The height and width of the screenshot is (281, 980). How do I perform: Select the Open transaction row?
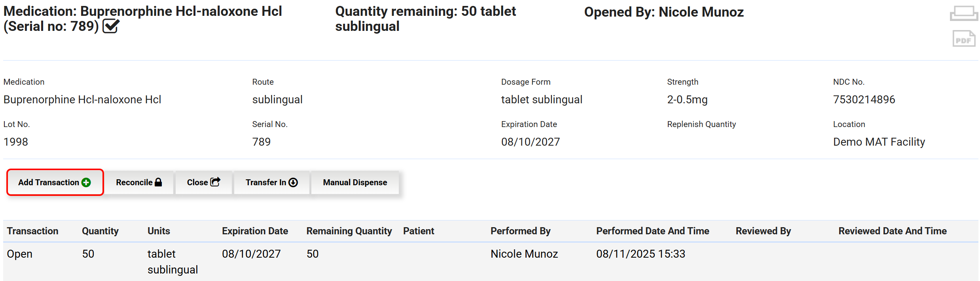coord(20,254)
